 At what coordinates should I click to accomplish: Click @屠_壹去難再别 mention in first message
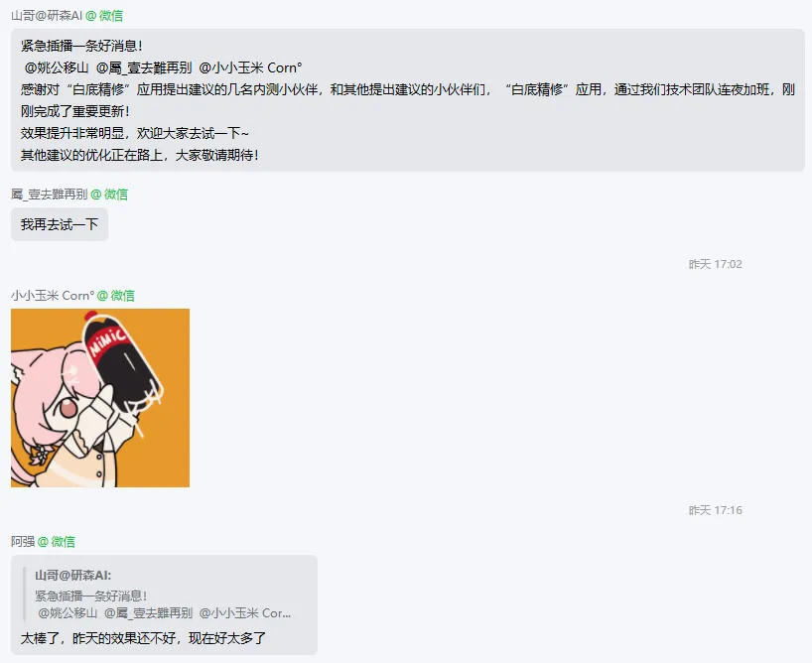click(x=144, y=67)
